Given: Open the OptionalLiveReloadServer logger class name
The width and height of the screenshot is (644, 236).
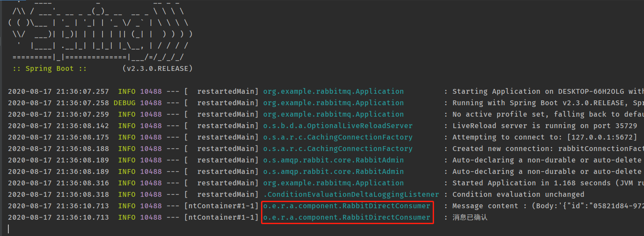Looking at the screenshot, I should 338,126.
